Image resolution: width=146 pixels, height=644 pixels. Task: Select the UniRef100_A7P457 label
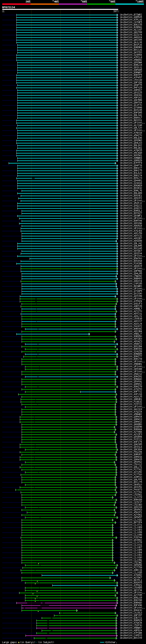[x=131, y=77]
